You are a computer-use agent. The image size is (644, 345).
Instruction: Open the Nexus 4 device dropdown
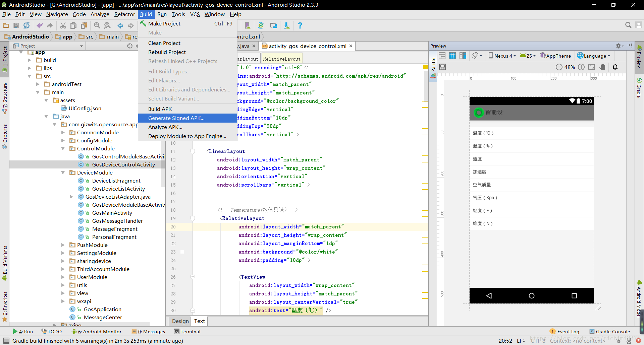point(502,56)
